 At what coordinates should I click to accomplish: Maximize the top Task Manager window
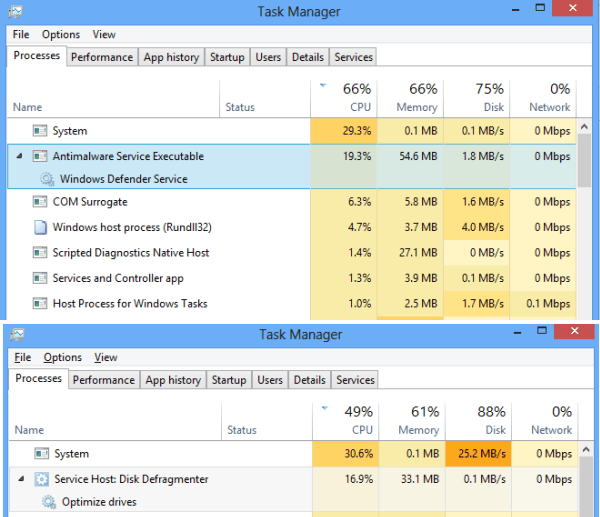tap(540, 8)
